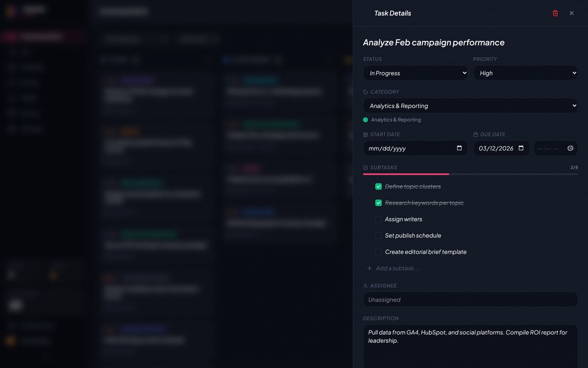
Task: Check the Assign writers subtask
Action: (378, 219)
